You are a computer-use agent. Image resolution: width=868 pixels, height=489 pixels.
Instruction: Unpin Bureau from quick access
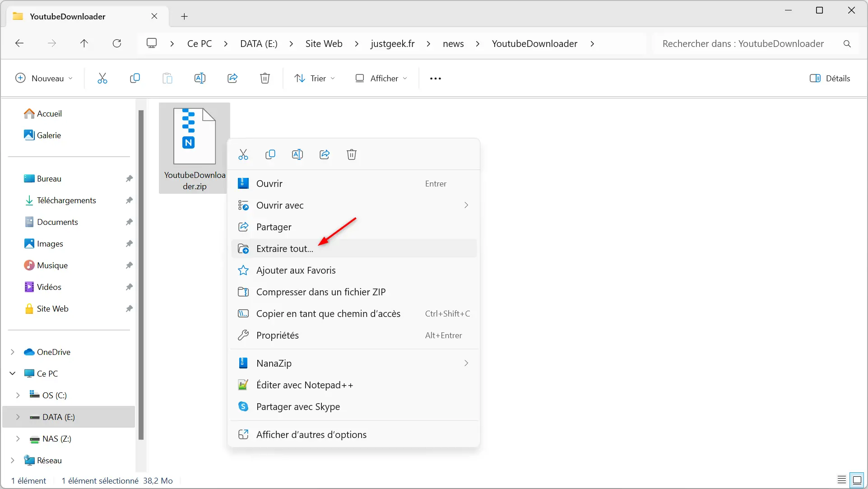click(x=129, y=179)
